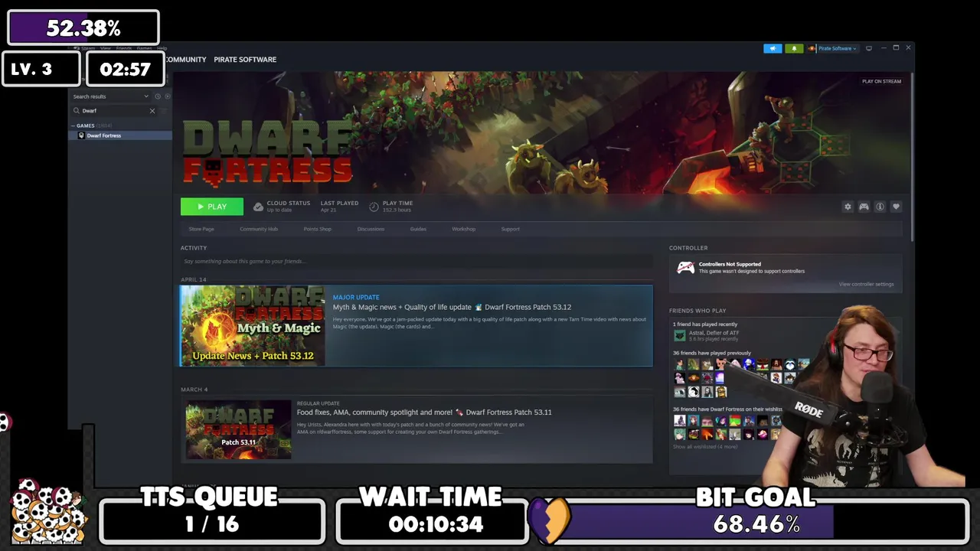This screenshot has width=980, height=551.
Task: Click the FRIENDS WHO PLAY heading
Action: tap(697, 311)
